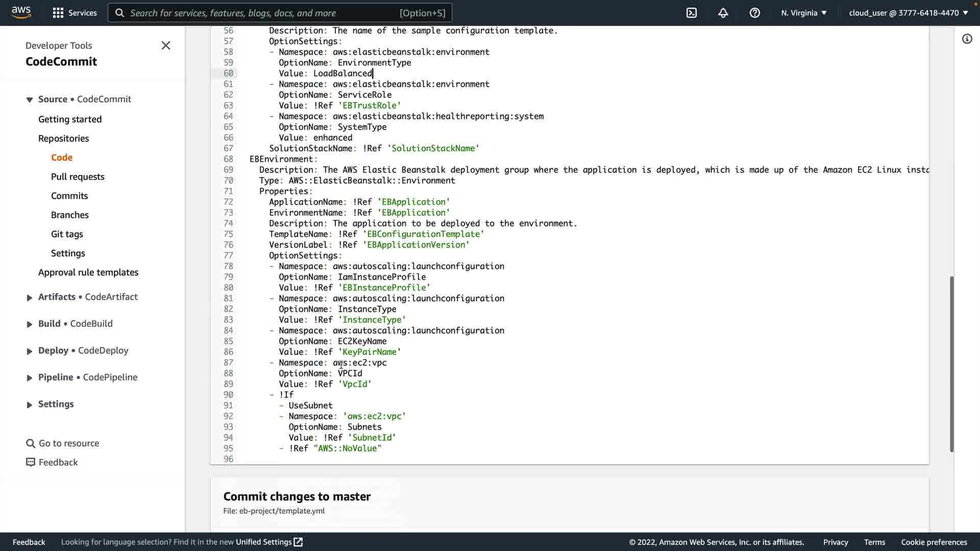
Task: Expand the Artifacts CodeArtifact section
Action: 30,297
